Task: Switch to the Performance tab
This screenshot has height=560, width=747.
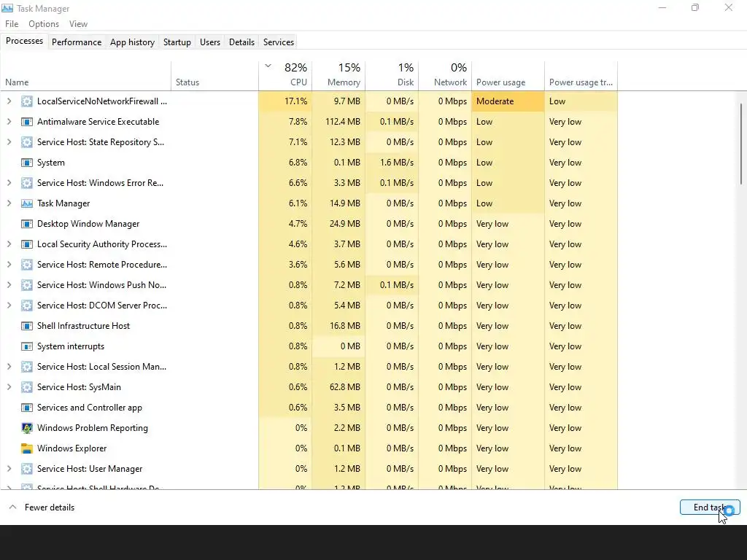Action: pyautogui.click(x=77, y=42)
